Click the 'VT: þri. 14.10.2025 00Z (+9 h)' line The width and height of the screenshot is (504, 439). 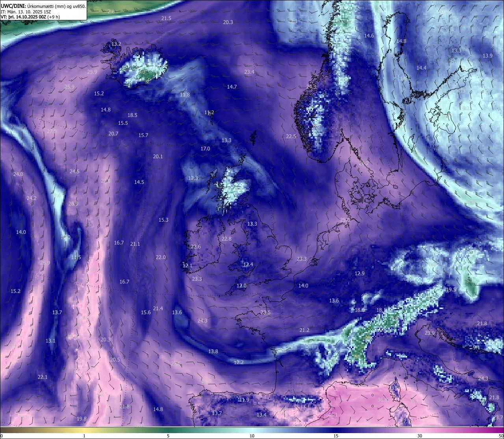[30, 17]
